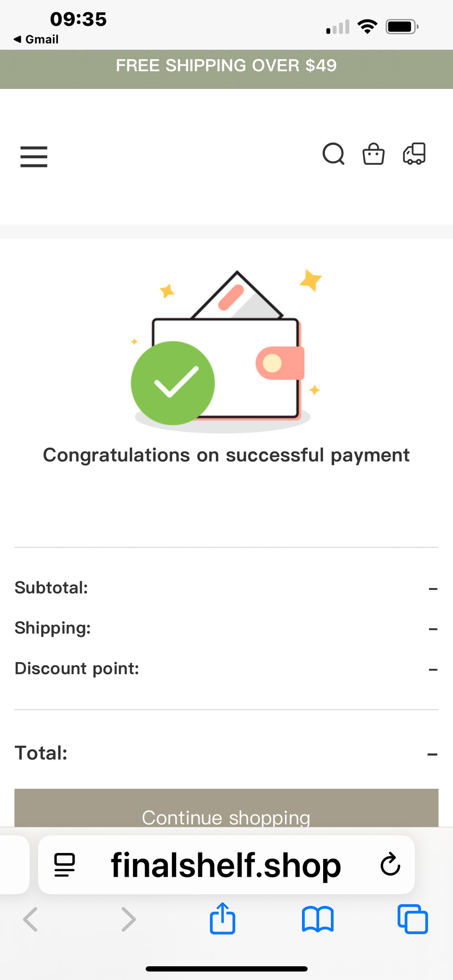Tap the Continue shopping button
The width and height of the screenshot is (453, 980).
pos(226,808)
